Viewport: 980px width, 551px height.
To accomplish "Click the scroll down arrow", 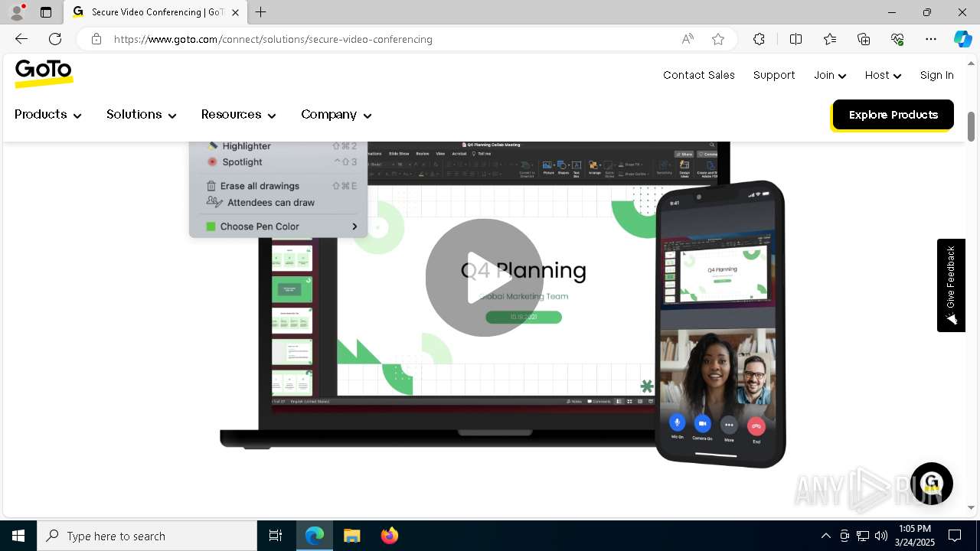I will [971, 507].
